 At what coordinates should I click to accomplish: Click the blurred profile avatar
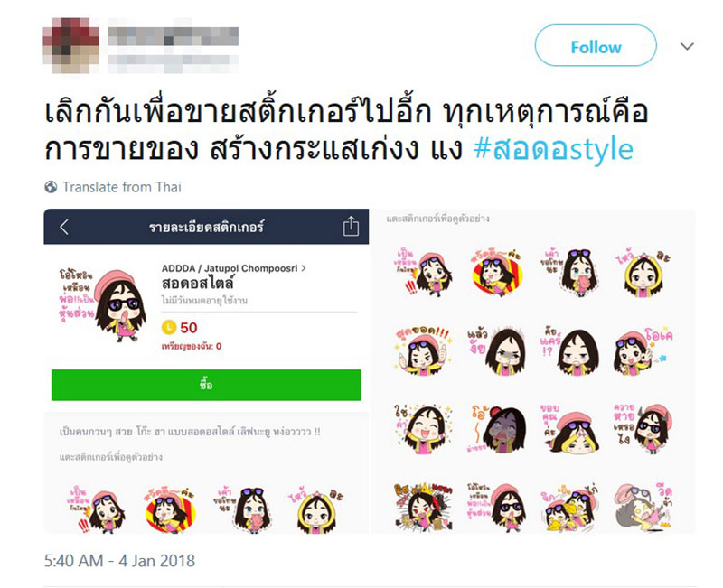click(x=70, y=44)
